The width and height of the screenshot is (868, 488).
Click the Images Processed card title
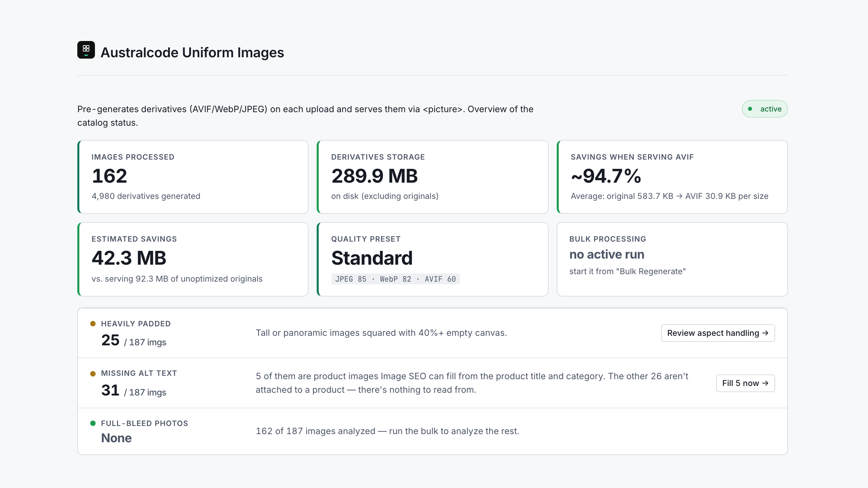(133, 157)
